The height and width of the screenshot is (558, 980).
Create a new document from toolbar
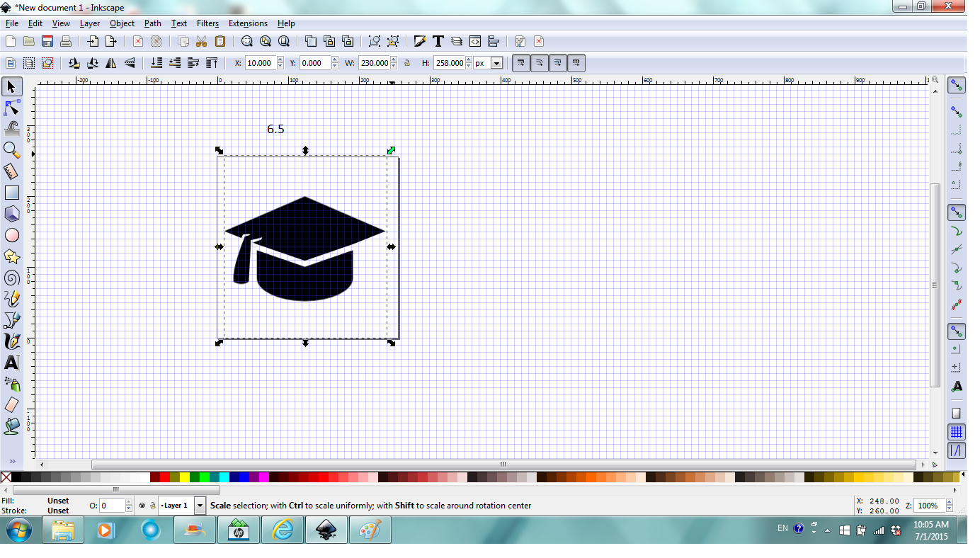pos(11,41)
